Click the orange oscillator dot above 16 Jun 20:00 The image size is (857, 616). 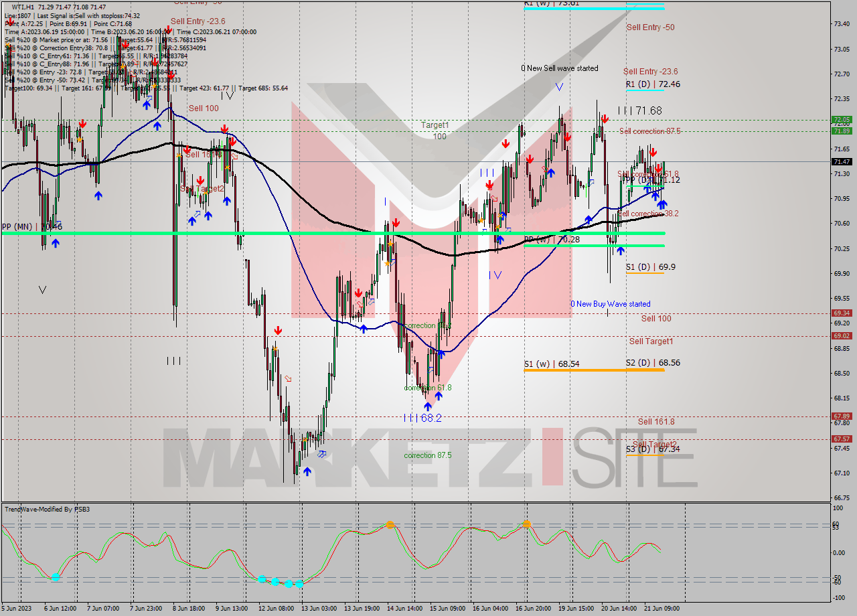pos(527,524)
